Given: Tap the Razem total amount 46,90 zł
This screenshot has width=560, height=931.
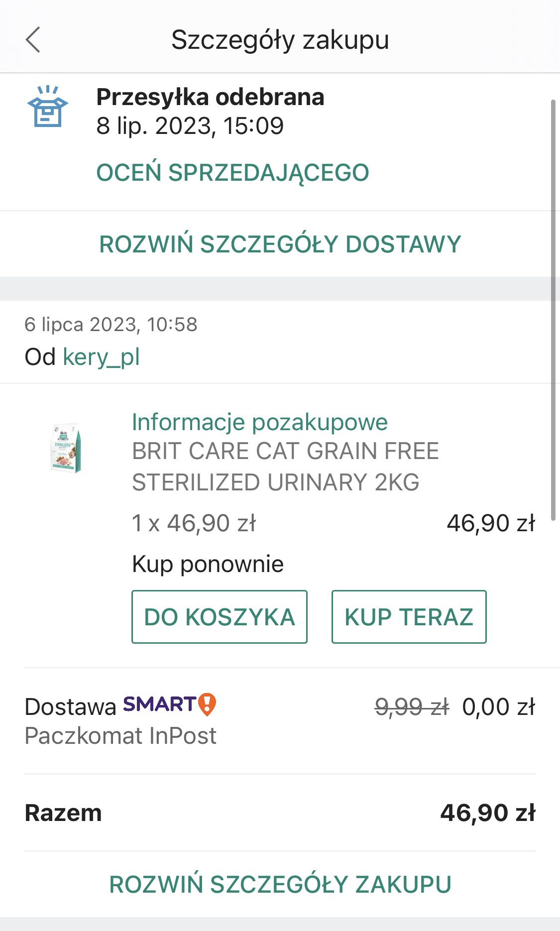Looking at the screenshot, I should (488, 813).
